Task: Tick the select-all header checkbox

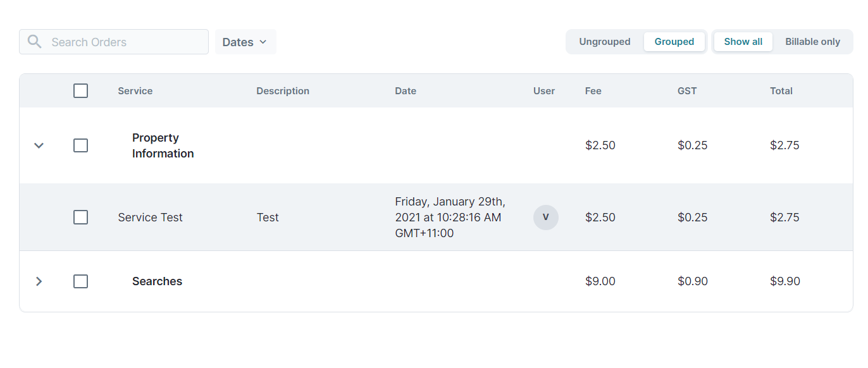Action: 80,90
